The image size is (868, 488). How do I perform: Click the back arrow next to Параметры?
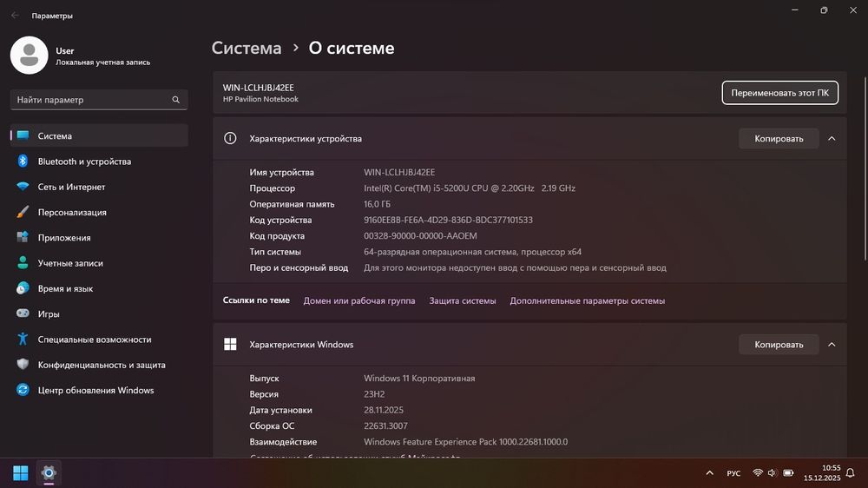pos(15,16)
